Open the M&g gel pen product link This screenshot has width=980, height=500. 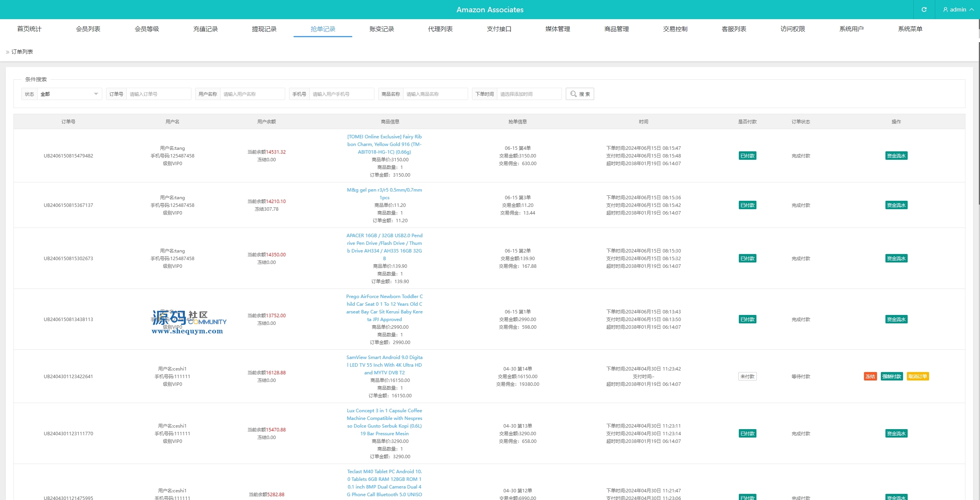coord(384,193)
